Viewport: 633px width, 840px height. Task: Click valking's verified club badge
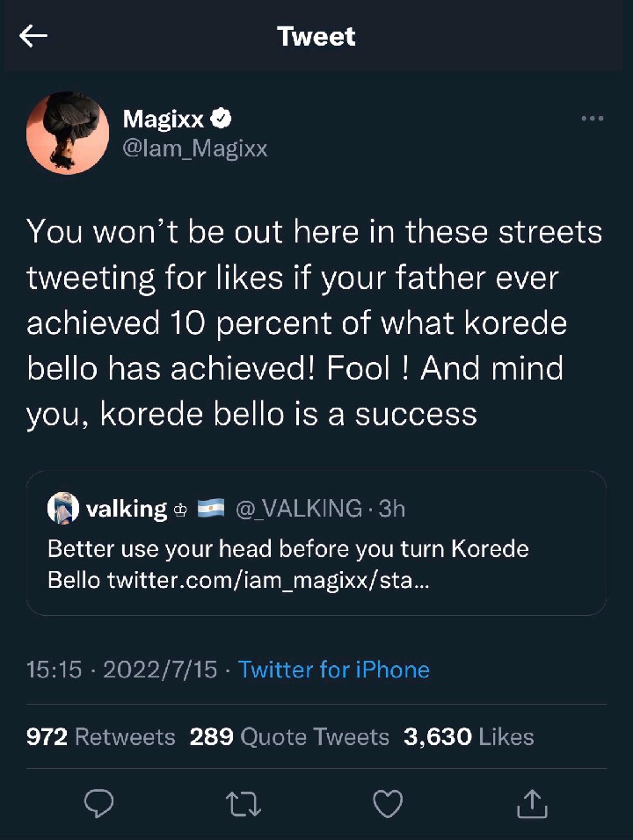point(179,508)
